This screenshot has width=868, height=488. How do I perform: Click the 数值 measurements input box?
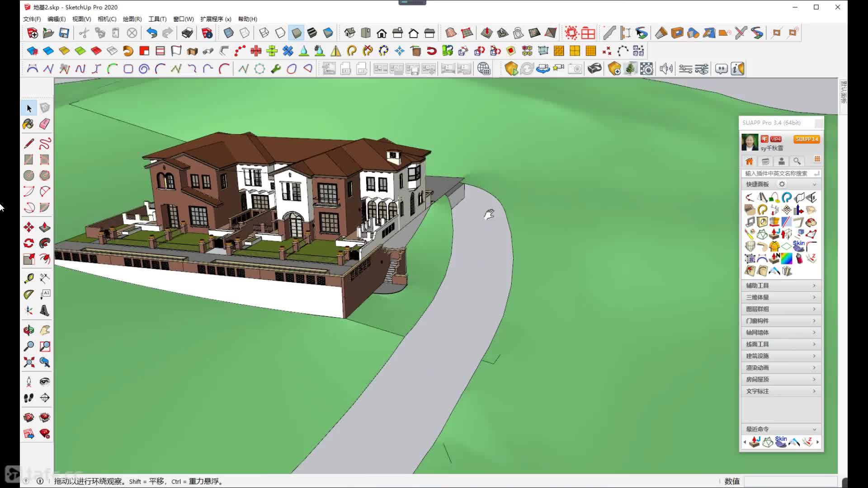pos(791,481)
